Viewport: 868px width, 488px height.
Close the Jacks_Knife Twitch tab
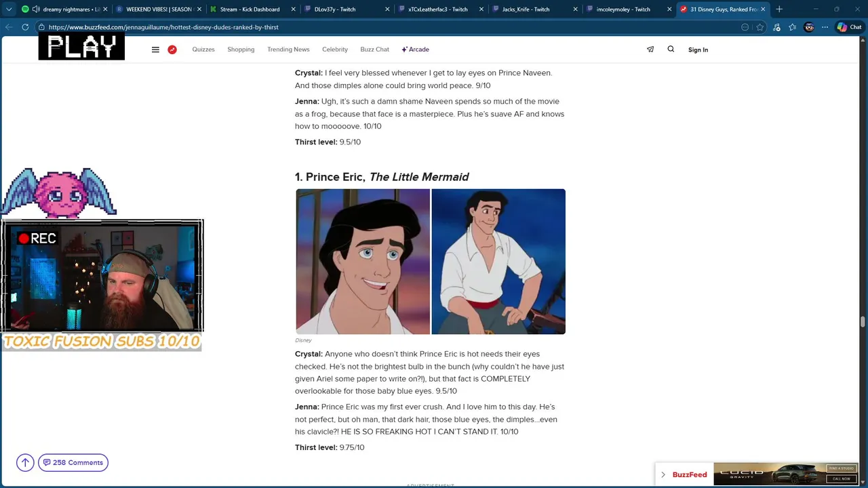575,9
